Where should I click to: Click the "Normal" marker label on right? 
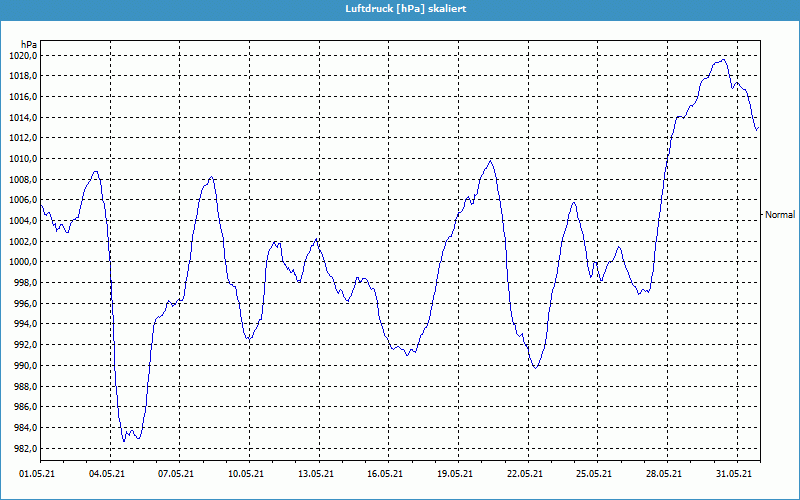tap(780, 214)
